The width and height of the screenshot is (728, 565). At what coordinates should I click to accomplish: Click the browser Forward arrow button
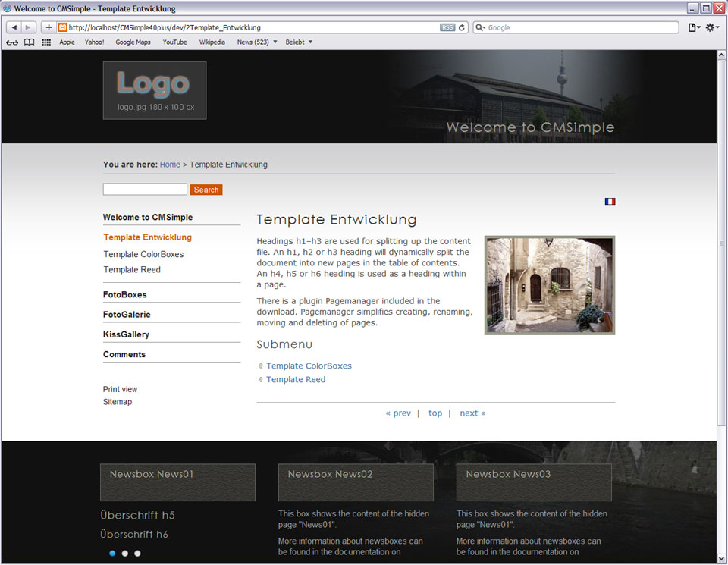coord(29,27)
